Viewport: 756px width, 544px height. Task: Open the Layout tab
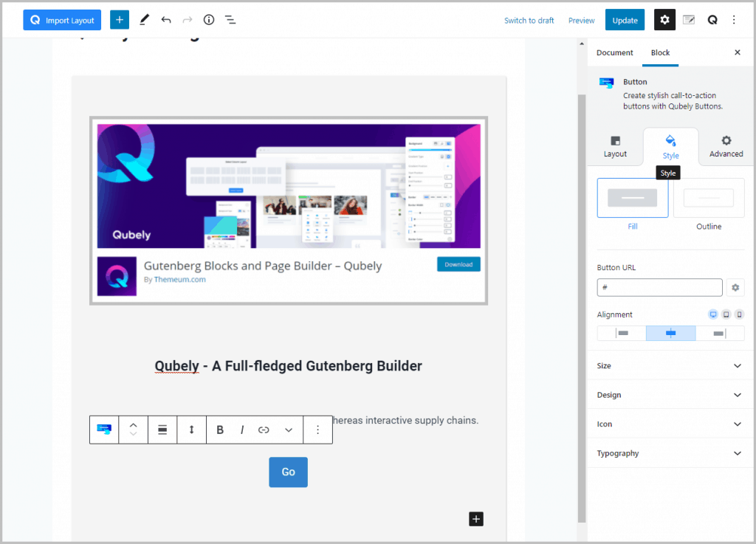[615, 147]
